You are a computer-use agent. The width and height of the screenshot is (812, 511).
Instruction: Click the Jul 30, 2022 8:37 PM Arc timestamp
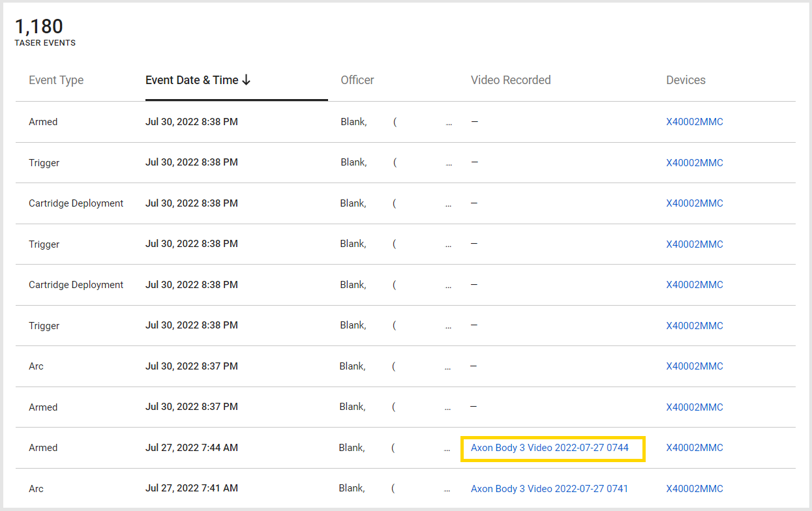(191, 366)
